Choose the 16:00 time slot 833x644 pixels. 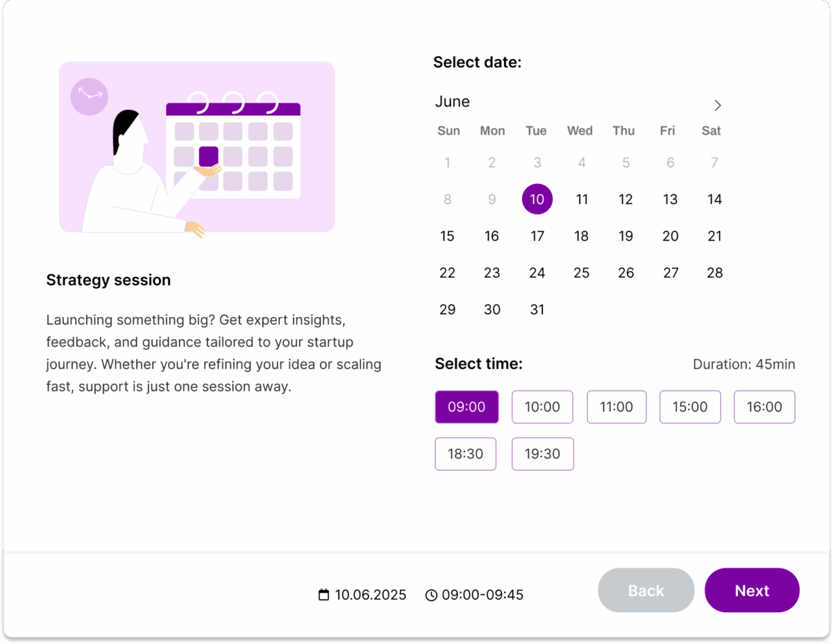pos(764,407)
